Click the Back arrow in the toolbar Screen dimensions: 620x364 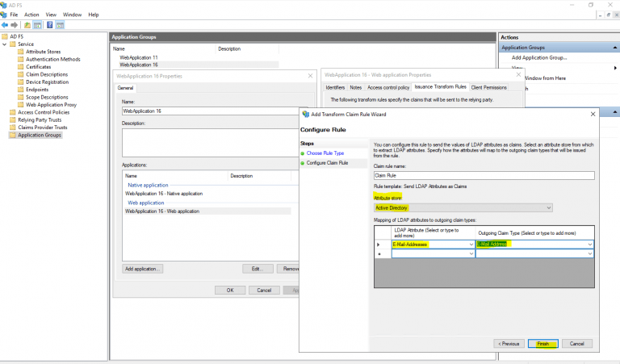pos(6,24)
